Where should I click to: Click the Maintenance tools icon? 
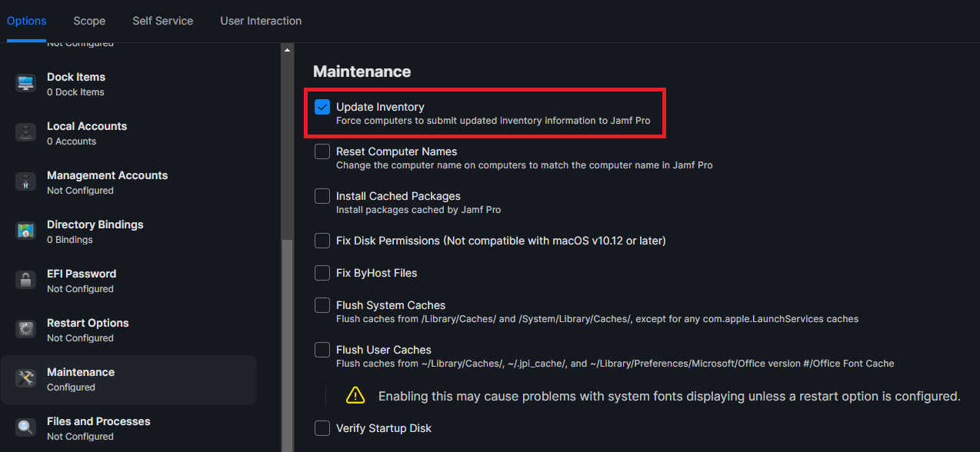click(26, 378)
